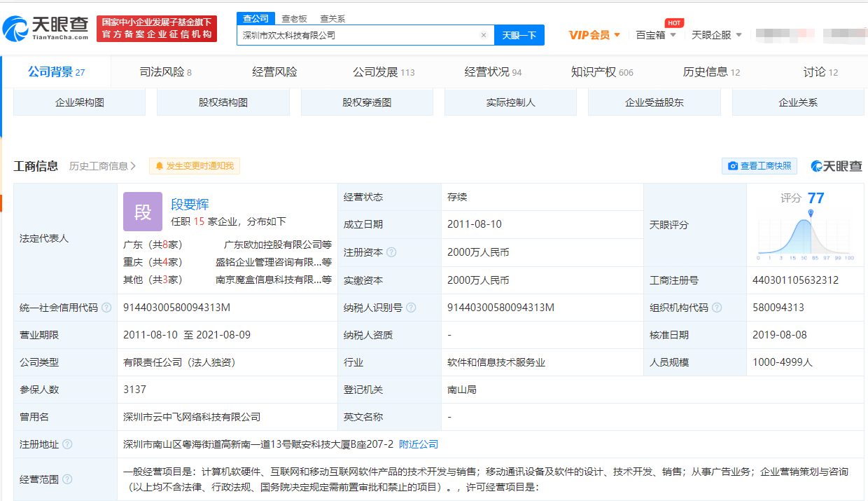This screenshot has width=868, height=501.
Task: Click the help icon beside 纳税人识别号
Action: point(411,308)
